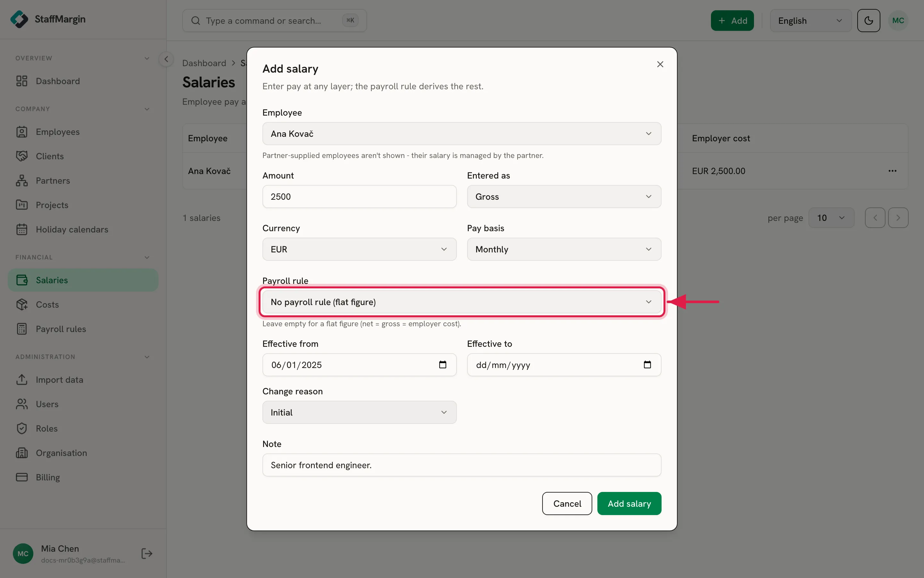Click the log out icon

click(x=147, y=554)
